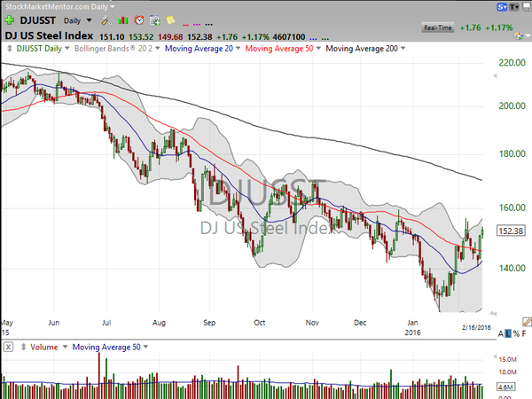Screen dimensions: 532x399
Task: Click the red dotted flag marker
Action: coord(186,25)
